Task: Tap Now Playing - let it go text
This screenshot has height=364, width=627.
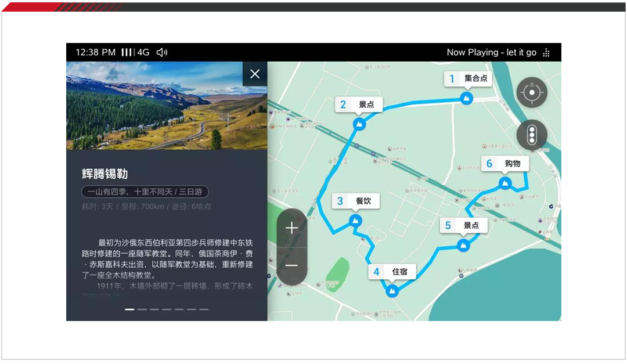Action: click(491, 52)
